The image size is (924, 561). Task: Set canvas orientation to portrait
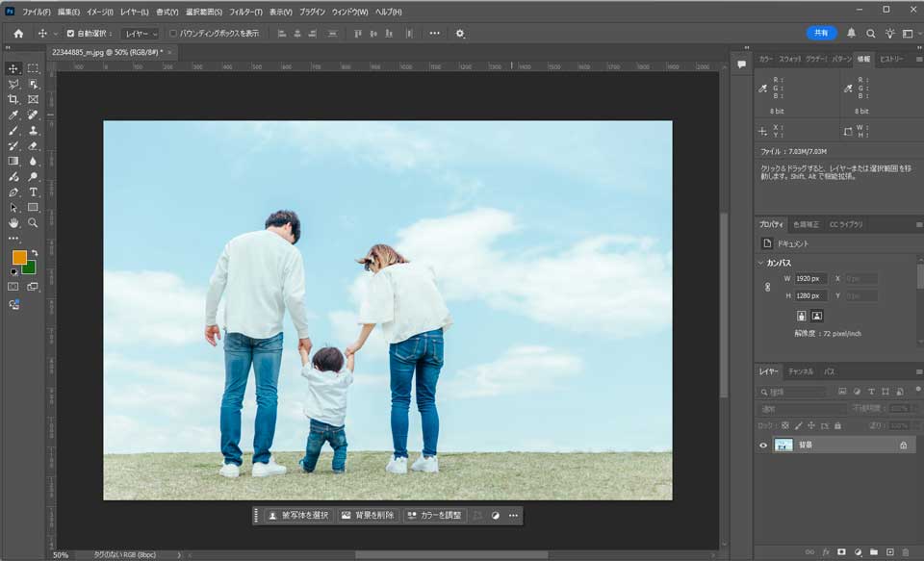[x=802, y=316]
